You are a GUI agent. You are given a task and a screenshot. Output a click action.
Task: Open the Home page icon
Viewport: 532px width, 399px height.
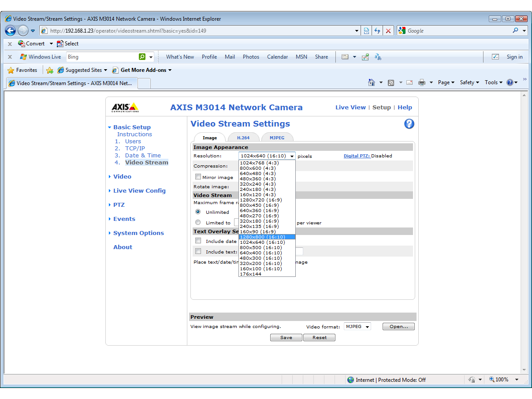(x=372, y=82)
